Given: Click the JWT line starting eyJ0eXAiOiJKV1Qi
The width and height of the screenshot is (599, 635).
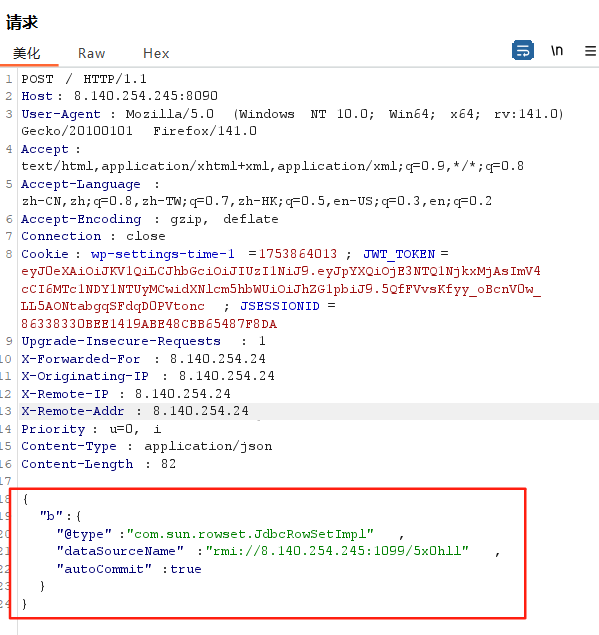Looking at the screenshot, I should pos(281,271).
